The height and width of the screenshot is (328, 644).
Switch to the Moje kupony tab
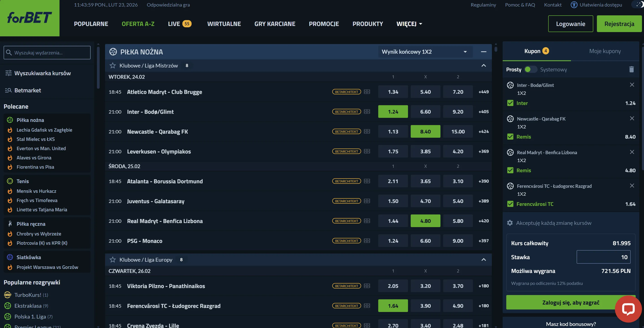(605, 51)
